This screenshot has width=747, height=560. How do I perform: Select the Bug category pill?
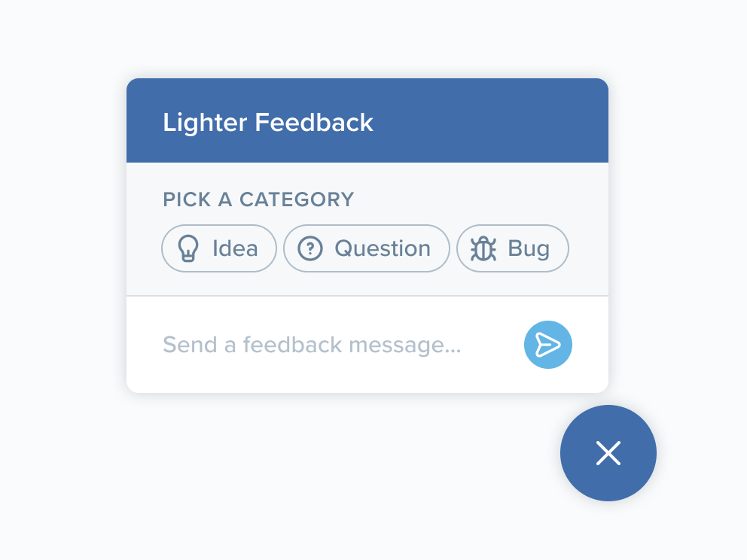[x=512, y=248]
